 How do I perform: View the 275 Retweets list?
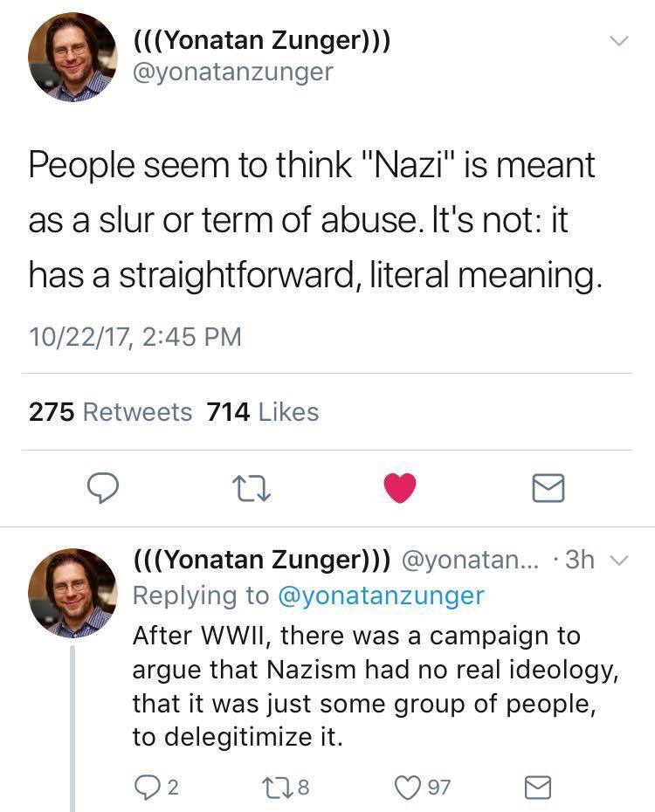[x=110, y=411]
